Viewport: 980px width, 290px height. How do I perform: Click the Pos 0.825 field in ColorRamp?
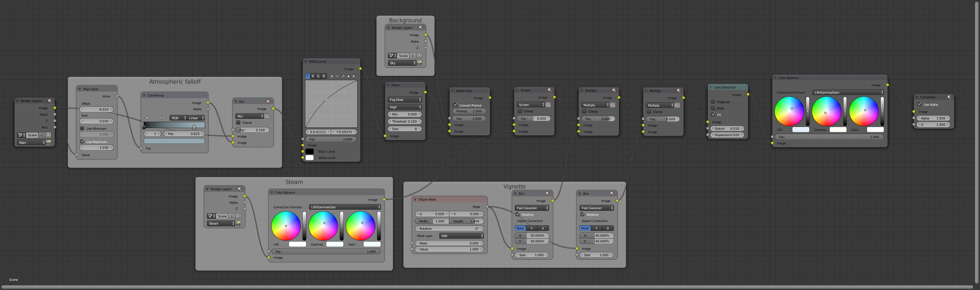(x=184, y=134)
